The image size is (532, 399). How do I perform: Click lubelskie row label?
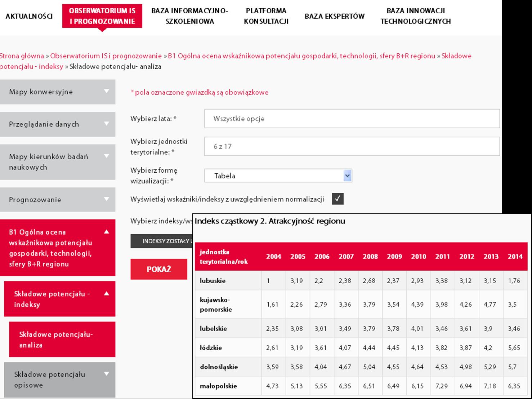pyautogui.click(x=214, y=329)
